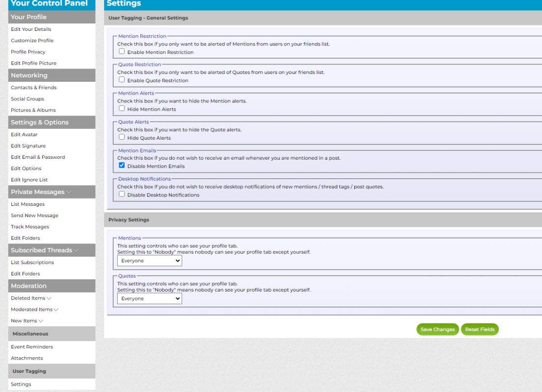Click the Save Changes button
The height and width of the screenshot is (392, 542).
tap(438, 330)
